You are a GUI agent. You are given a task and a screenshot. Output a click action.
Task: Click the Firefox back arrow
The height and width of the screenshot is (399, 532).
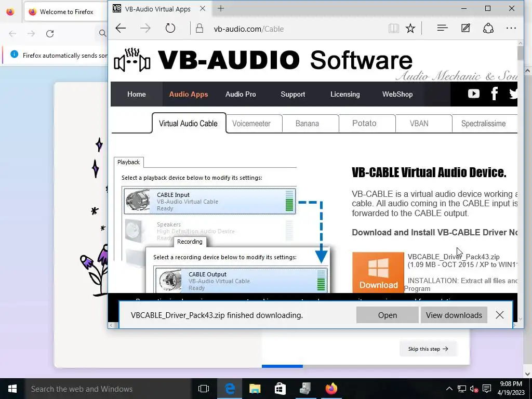click(x=12, y=34)
